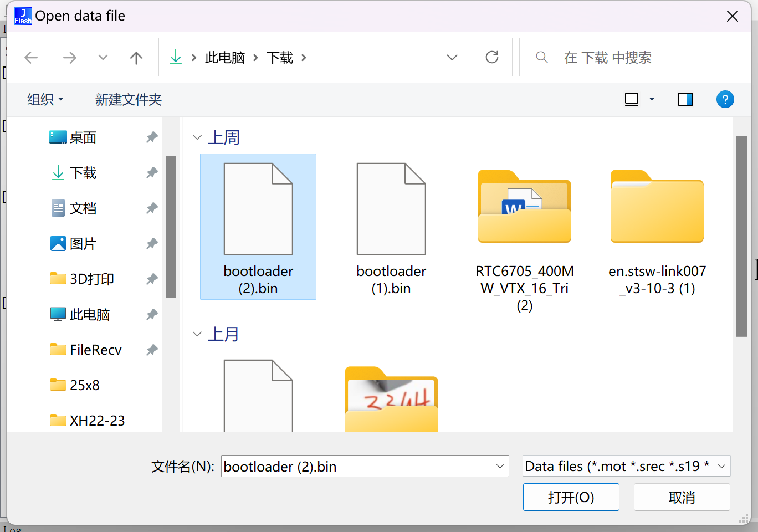Unpin the 桌面 quick access pin
Screen dimensions: 758x532
(152, 137)
